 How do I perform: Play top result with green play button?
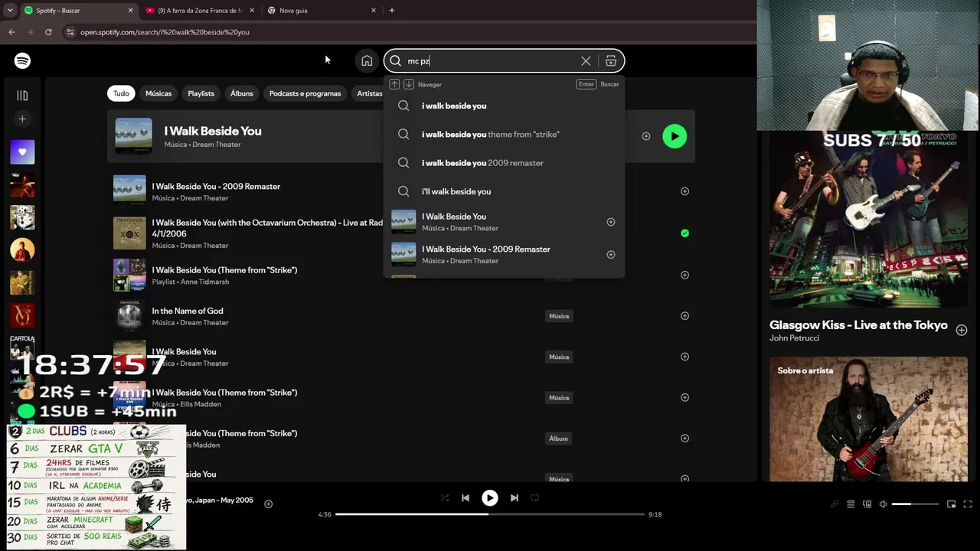coord(675,136)
